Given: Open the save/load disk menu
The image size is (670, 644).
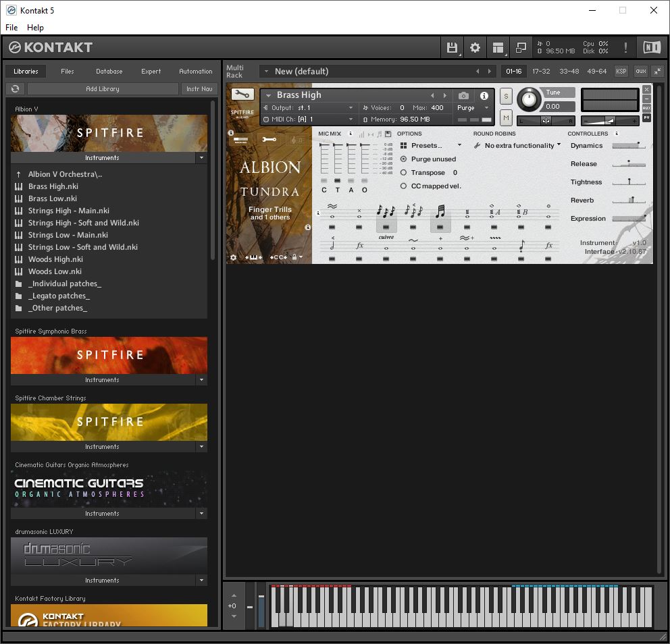Looking at the screenshot, I should click(452, 47).
